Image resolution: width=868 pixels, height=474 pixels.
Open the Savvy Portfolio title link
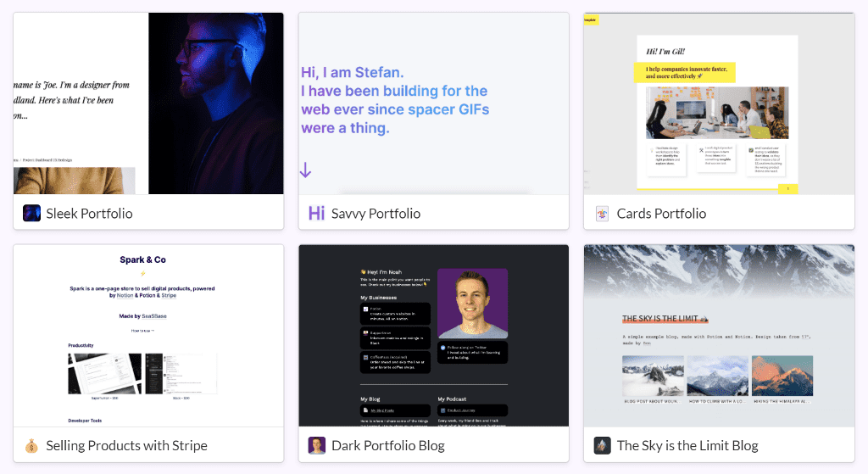376,214
